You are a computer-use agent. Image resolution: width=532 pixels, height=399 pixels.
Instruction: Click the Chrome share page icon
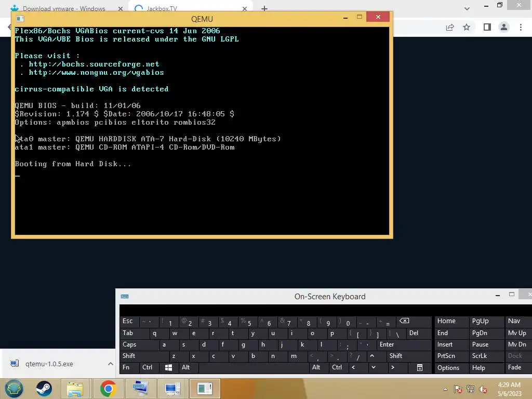450,27
